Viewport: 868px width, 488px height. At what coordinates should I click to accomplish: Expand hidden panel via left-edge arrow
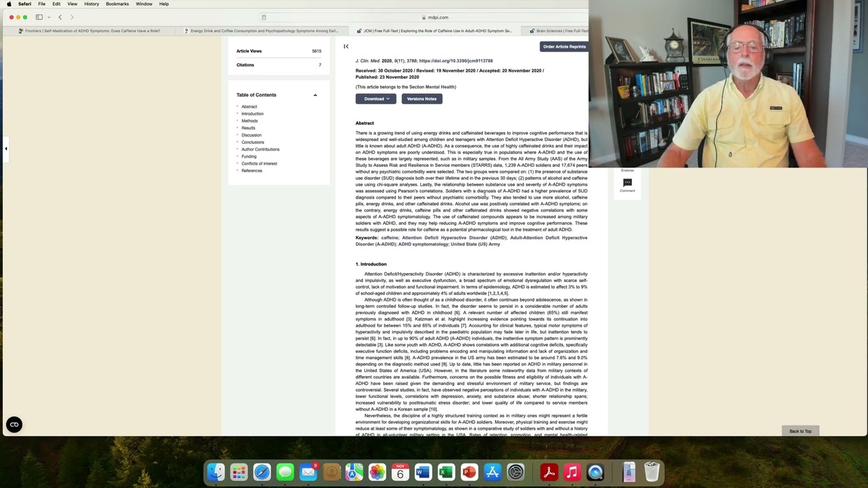pyautogui.click(x=5, y=148)
